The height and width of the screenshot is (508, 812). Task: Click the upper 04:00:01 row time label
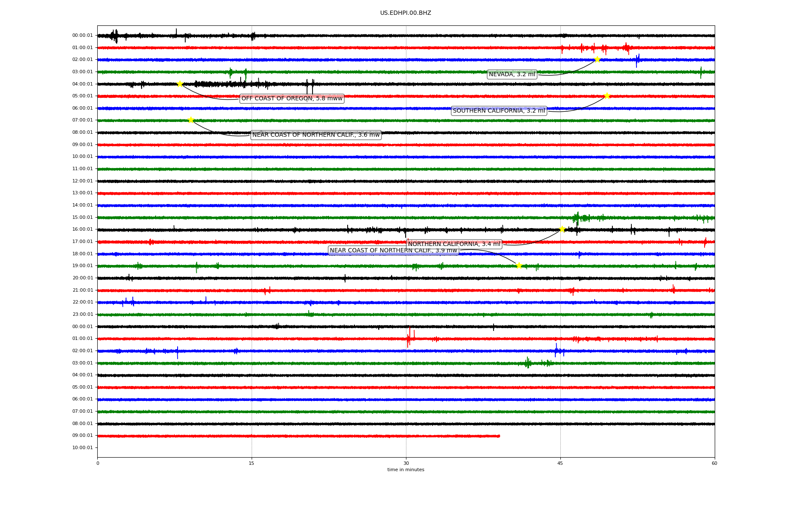click(82, 84)
